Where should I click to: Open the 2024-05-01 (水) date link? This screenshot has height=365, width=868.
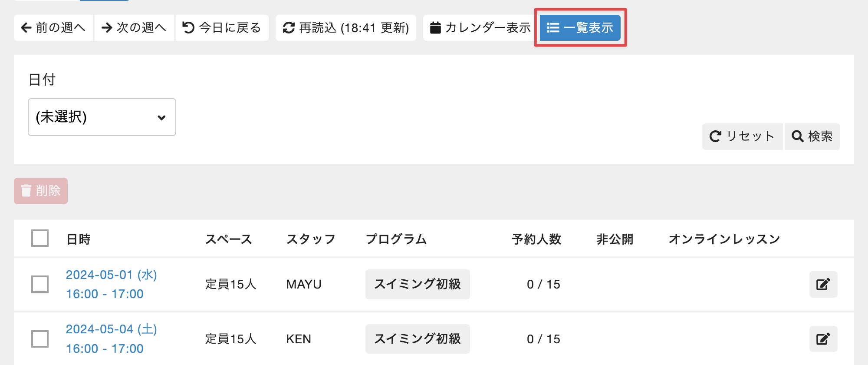click(x=111, y=275)
